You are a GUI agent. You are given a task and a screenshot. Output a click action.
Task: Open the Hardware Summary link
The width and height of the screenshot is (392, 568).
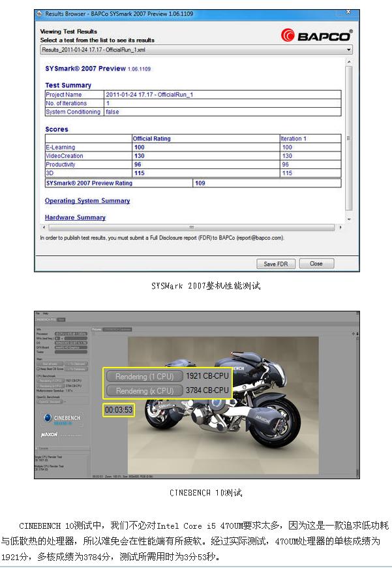[x=75, y=217]
